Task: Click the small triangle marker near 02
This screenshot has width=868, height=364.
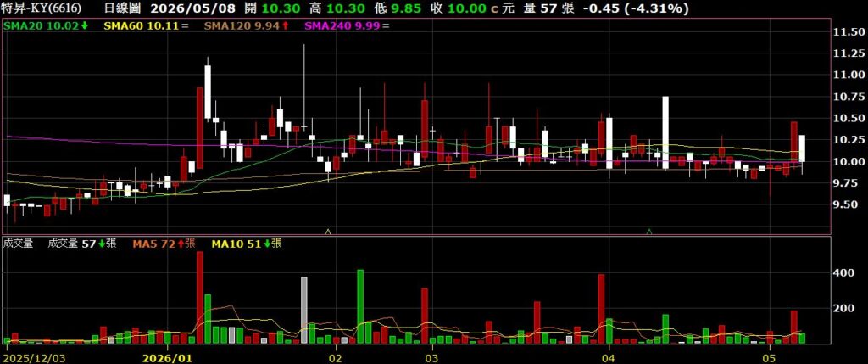Action: coord(328,231)
